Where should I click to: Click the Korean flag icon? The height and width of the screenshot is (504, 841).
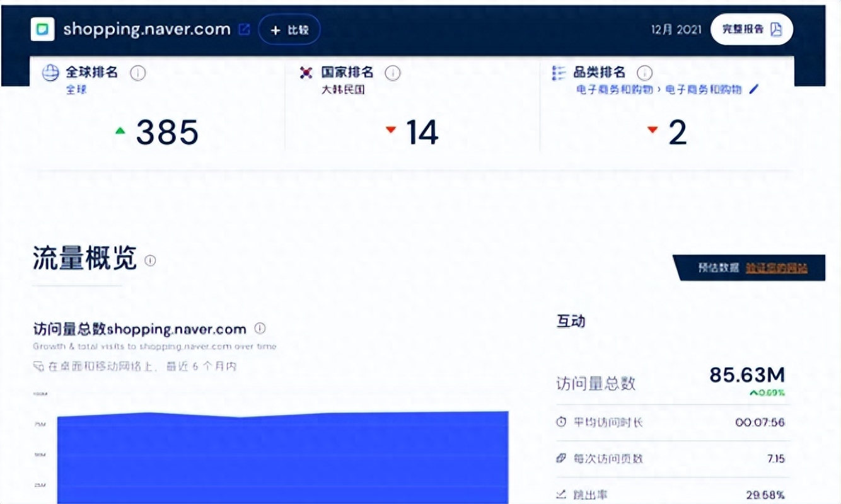[306, 73]
